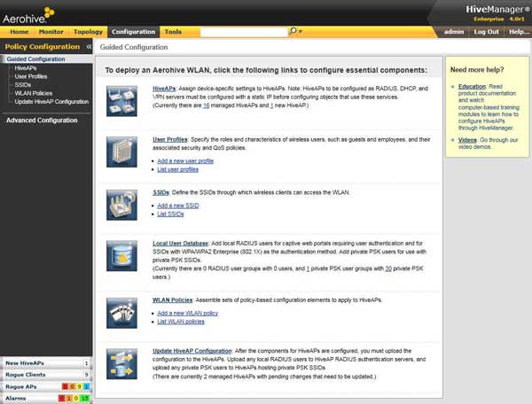Image resolution: width=532 pixels, height=404 pixels.
Task: Go to the Topology tab
Action: [x=88, y=32]
